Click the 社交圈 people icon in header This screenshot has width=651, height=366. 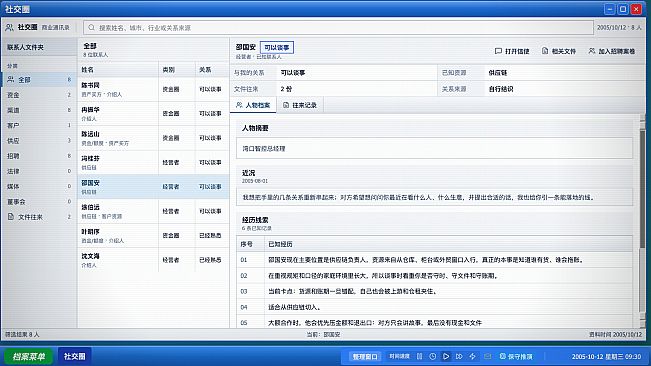point(10,27)
